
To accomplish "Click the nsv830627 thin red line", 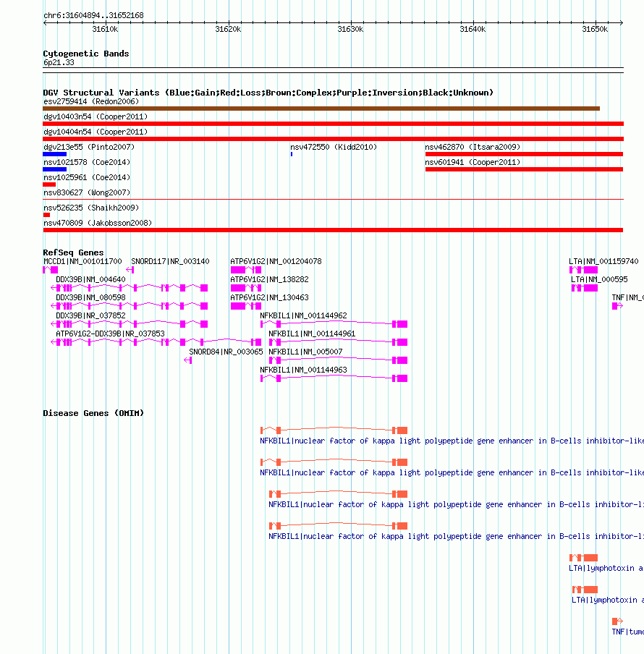I will coord(334,200).
